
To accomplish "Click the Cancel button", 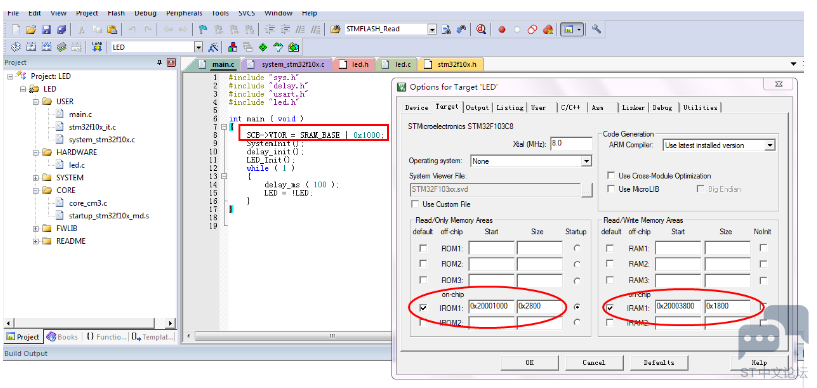I will (x=593, y=362).
